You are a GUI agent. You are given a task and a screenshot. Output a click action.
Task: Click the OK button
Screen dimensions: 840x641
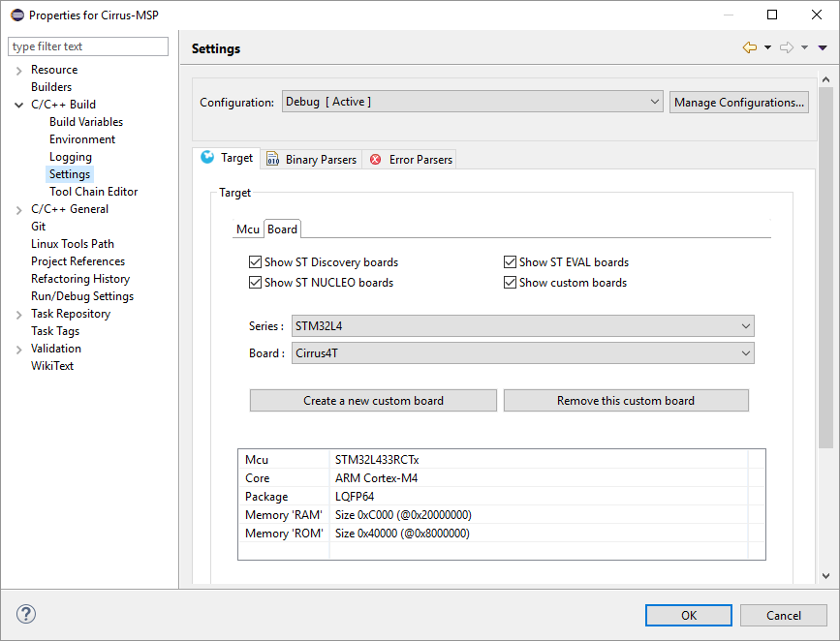689,615
